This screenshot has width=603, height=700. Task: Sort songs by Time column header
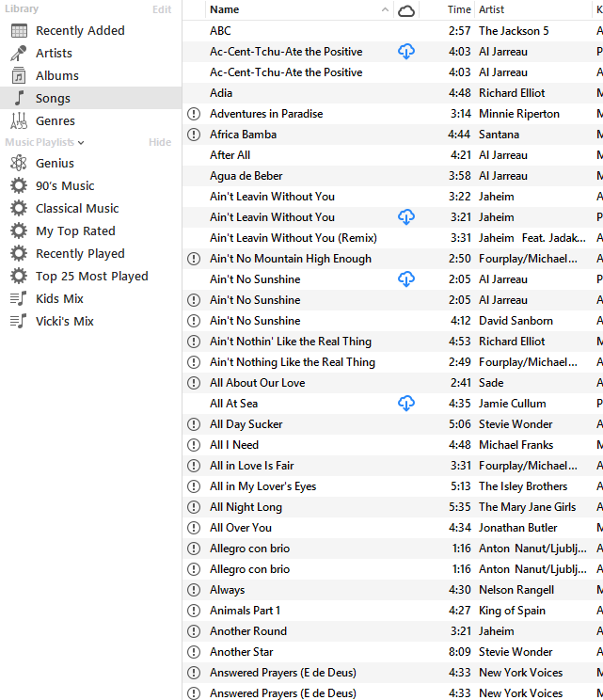point(459,9)
